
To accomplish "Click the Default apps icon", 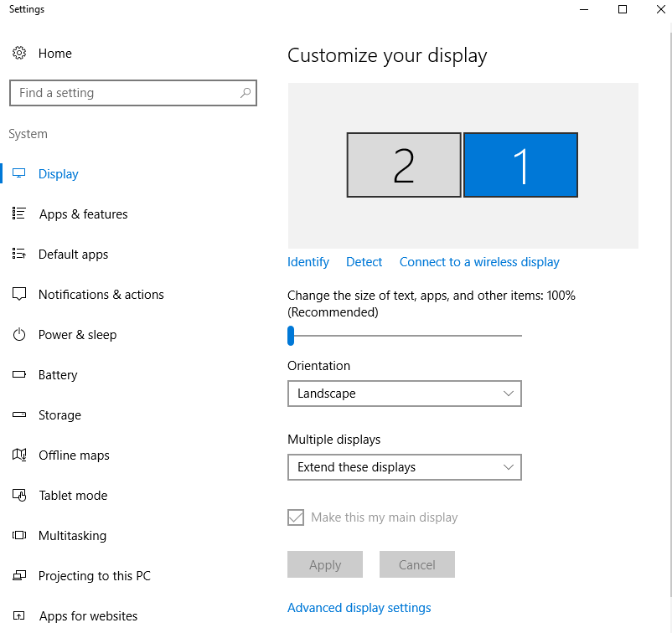I will coord(19,254).
